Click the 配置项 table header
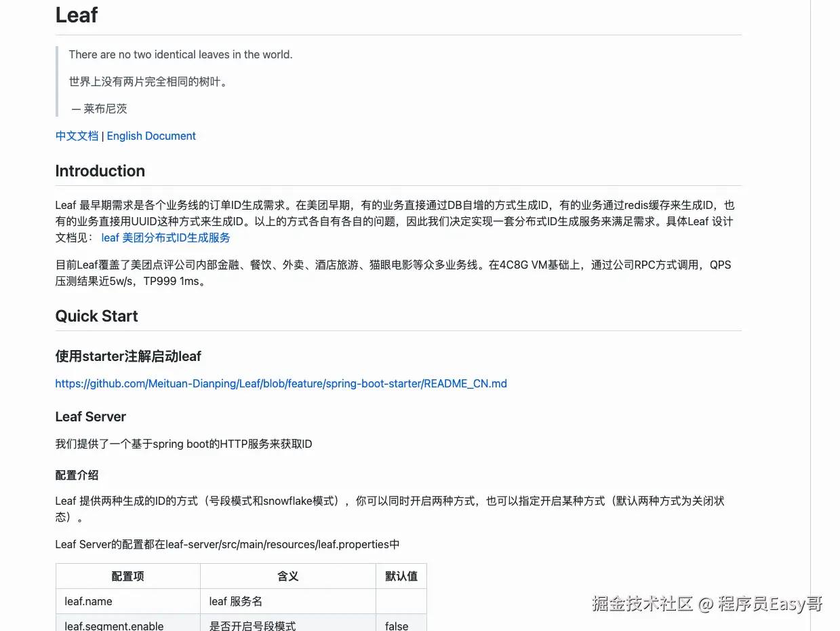Viewport: 840px width, 631px height. tap(128, 576)
